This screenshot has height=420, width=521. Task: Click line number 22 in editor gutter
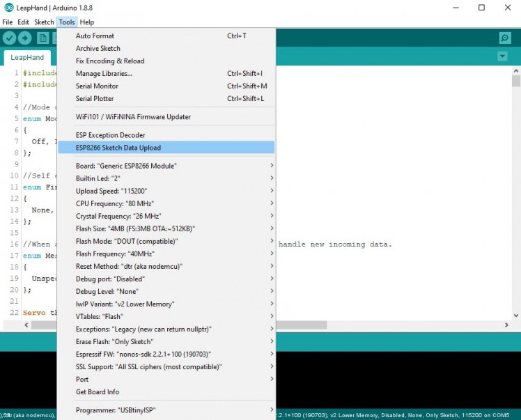[x=14, y=313]
